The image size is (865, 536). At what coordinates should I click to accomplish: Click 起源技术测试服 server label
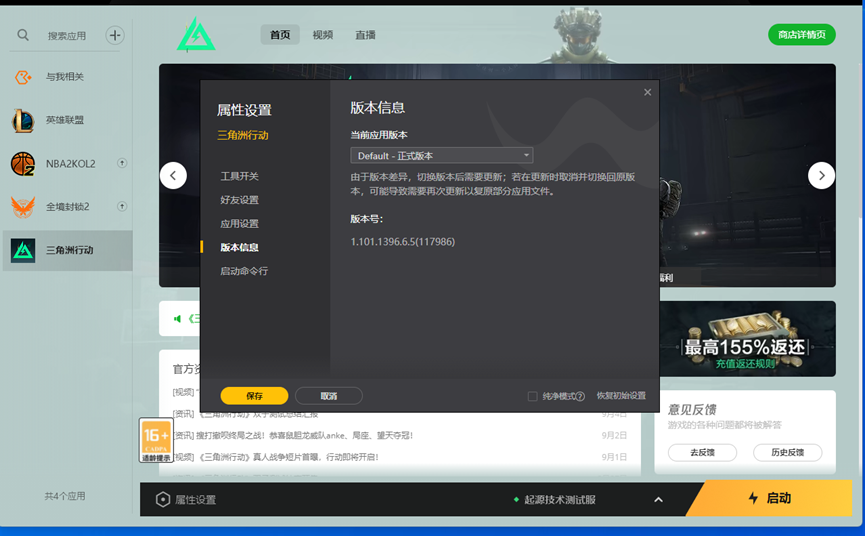point(560,500)
